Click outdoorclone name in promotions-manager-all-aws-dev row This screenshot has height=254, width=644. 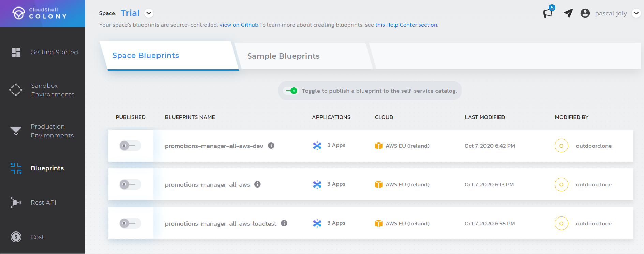pyautogui.click(x=594, y=146)
